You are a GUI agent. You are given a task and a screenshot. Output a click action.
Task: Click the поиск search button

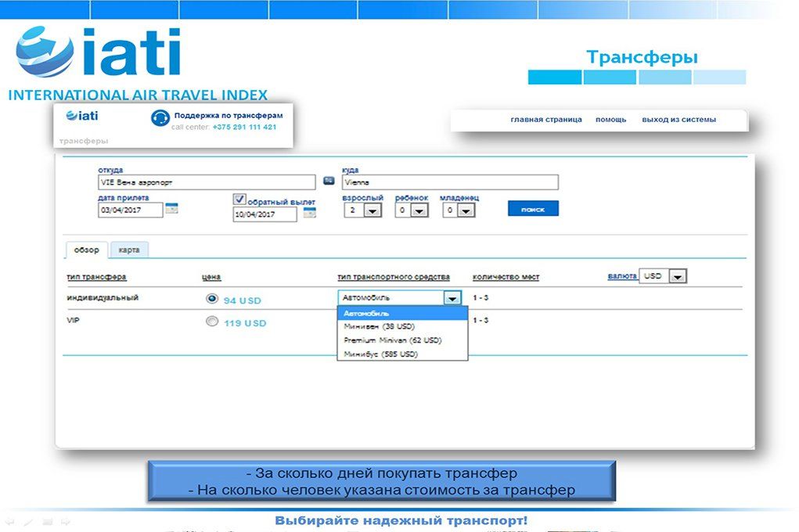pyautogui.click(x=533, y=208)
